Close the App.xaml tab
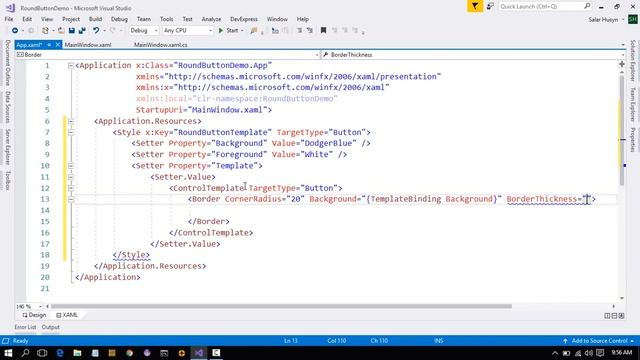This screenshot has width=640, height=360. 58,44
